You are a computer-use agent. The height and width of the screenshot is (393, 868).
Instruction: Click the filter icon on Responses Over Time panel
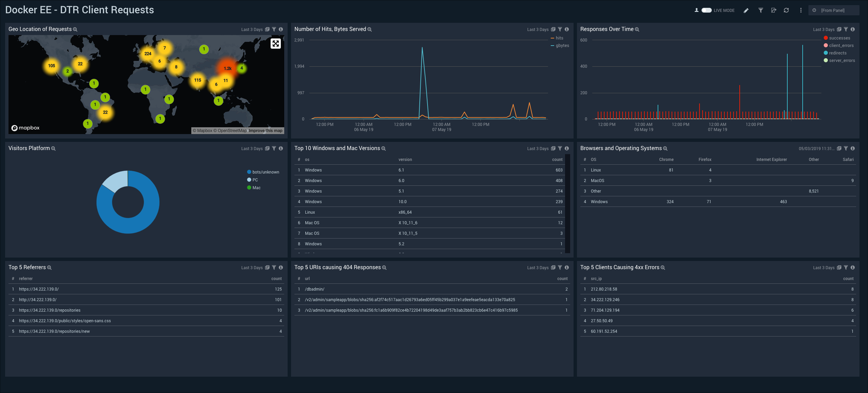847,29
